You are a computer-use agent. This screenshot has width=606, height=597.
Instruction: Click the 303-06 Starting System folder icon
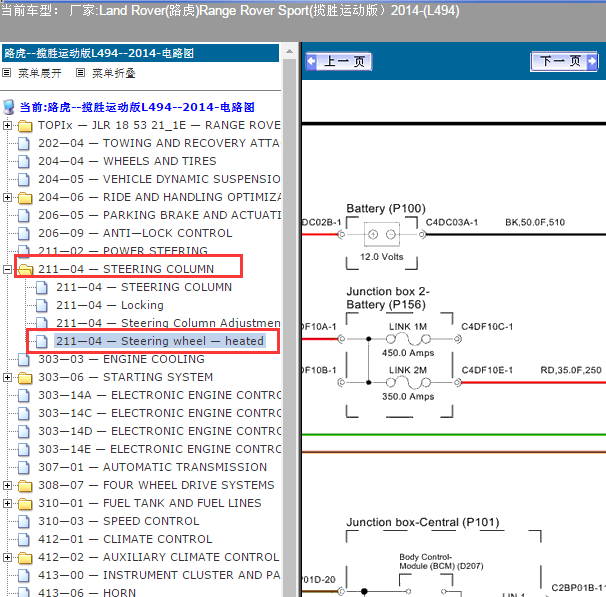coord(25,378)
